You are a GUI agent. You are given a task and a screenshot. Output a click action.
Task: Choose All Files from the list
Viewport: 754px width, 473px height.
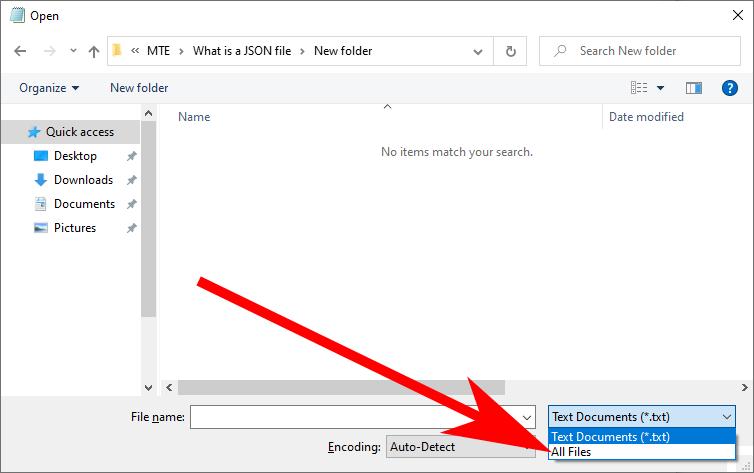pos(641,452)
